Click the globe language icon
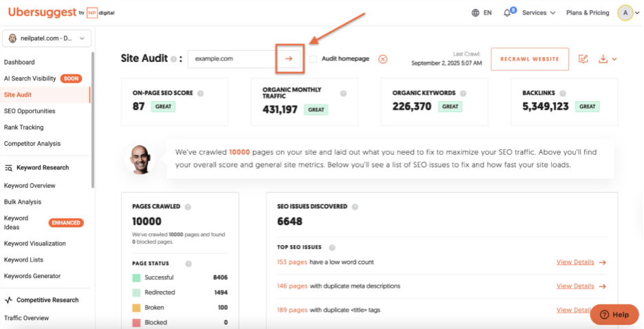Screen dimensions: 644x329 [475, 12]
